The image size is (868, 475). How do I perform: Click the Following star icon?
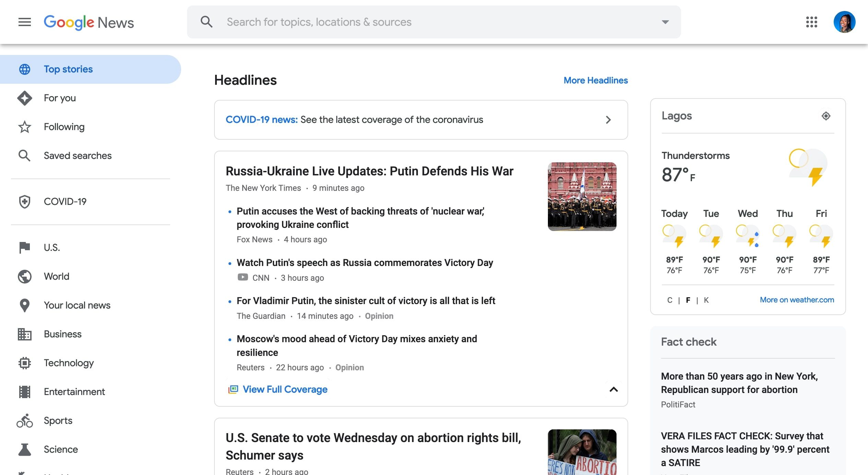24,127
